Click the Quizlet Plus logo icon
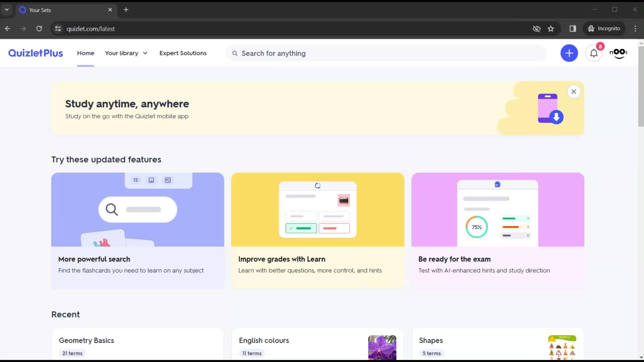The height and width of the screenshot is (362, 644). tap(35, 53)
